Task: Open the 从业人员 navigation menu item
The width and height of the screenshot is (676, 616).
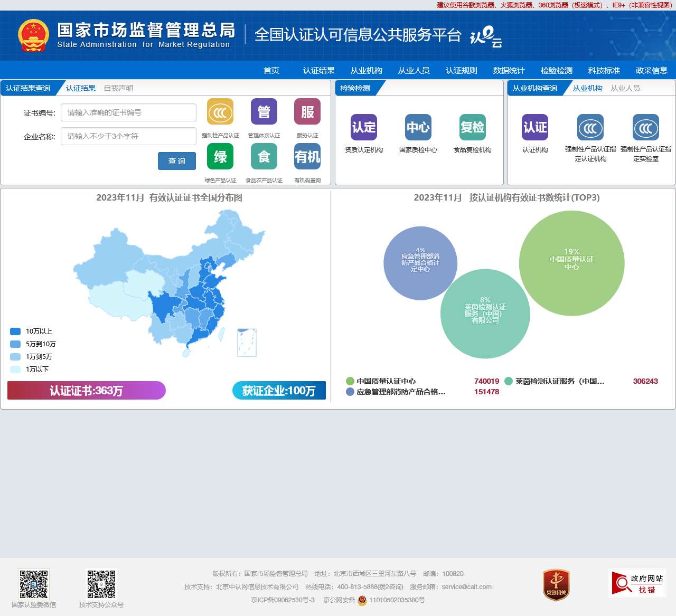Action: 414,70
